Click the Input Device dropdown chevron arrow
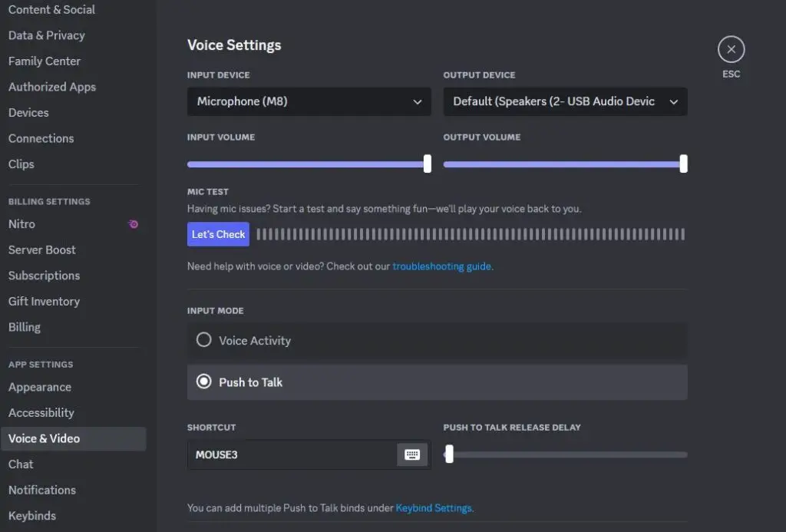786x532 pixels. point(417,102)
